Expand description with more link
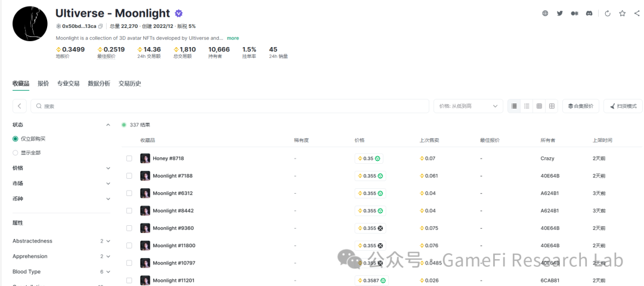The image size is (644, 286). coord(233,38)
